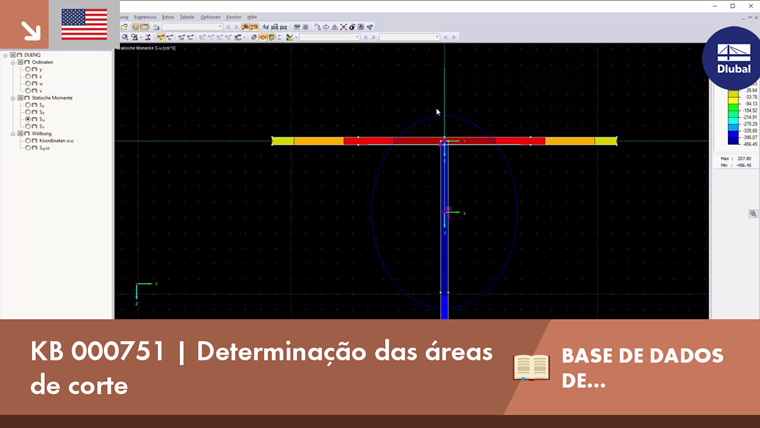This screenshot has width=760, height=428.
Task: Collapse the Ordinaten tree group
Action: coord(13,62)
